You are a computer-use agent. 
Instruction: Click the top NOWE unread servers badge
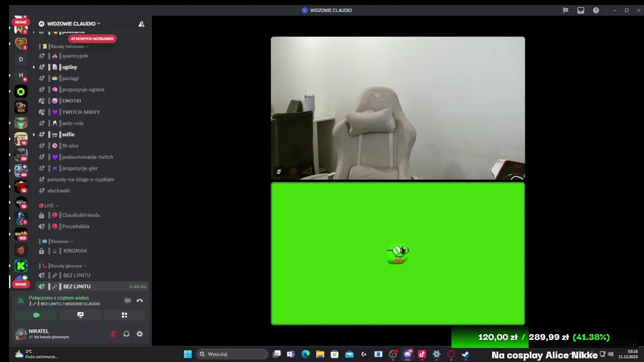[21, 22]
